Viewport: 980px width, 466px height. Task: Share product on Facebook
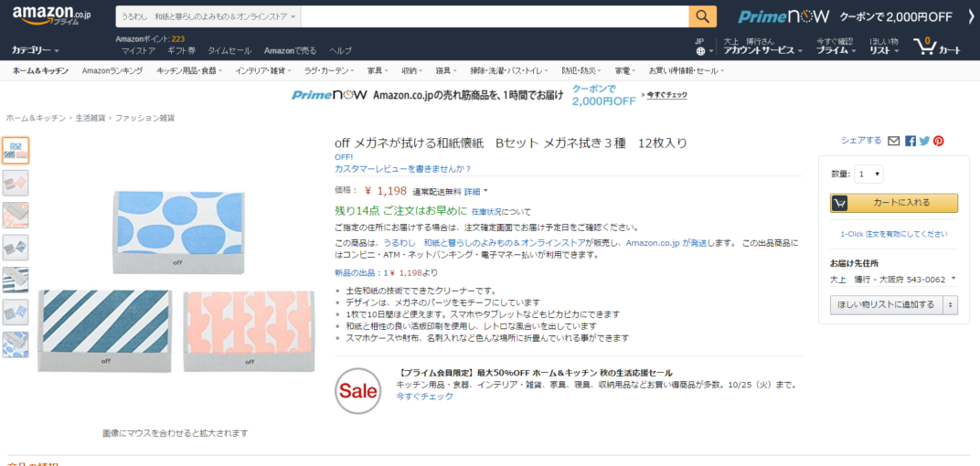[911, 141]
